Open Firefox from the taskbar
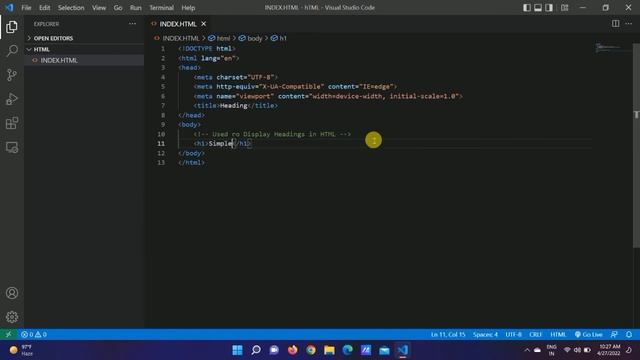 [x=292, y=350]
